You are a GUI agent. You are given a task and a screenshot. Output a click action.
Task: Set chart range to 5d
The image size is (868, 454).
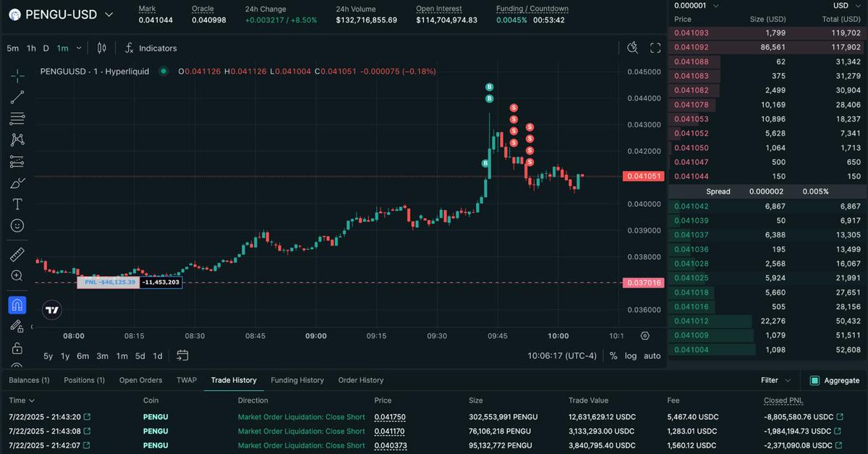click(x=140, y=356)
